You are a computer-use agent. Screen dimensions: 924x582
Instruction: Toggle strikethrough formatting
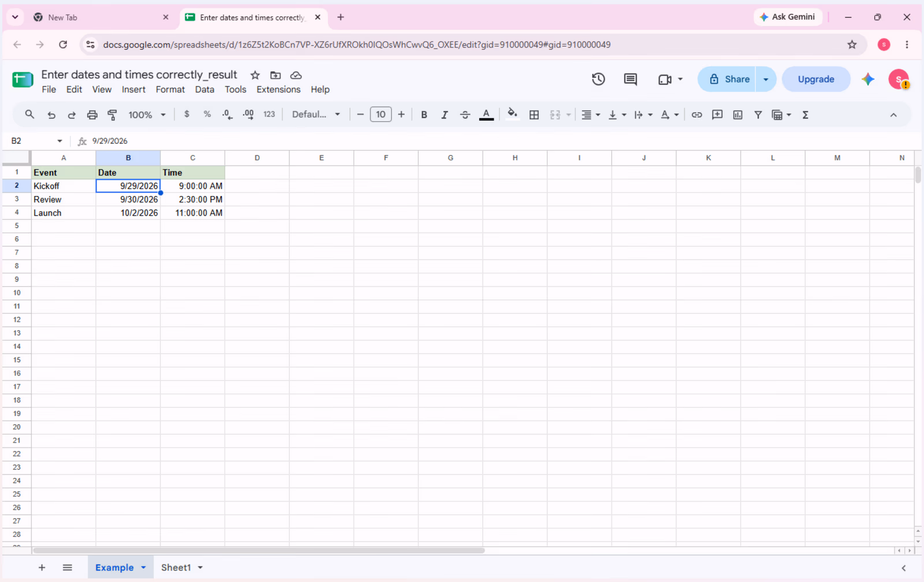point(465,115)
